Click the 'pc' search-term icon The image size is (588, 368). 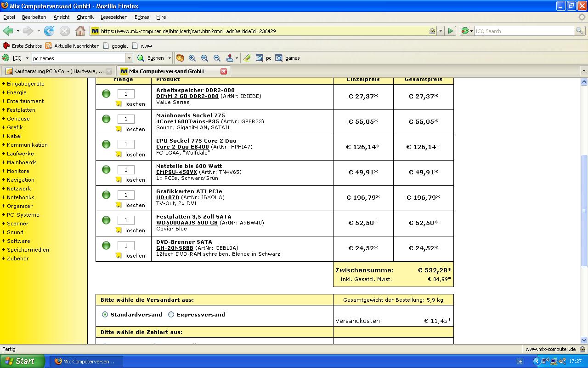[x=260, y=58]
